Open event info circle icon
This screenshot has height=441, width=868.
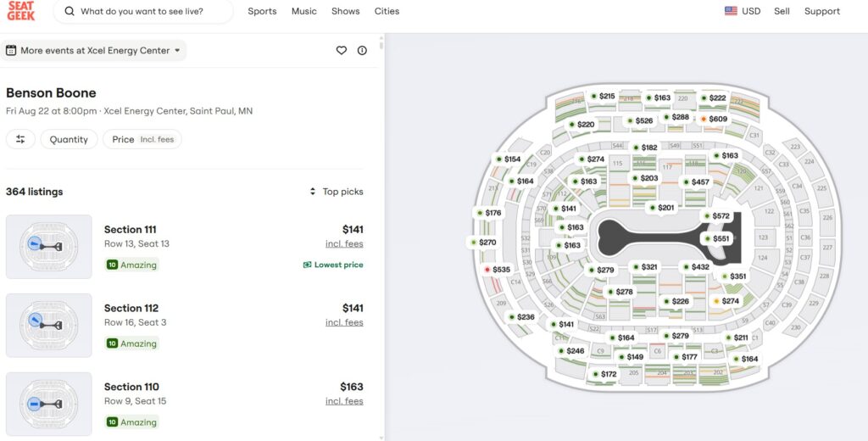click(362, 50)
